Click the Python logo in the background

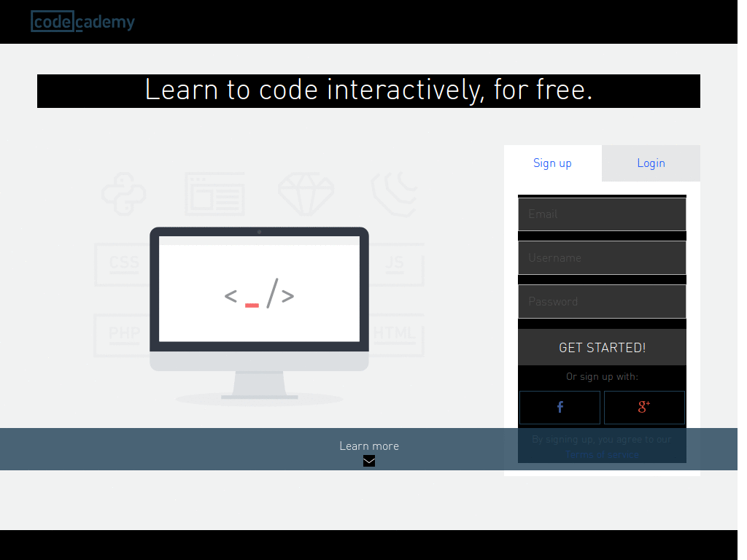point(124,195)
